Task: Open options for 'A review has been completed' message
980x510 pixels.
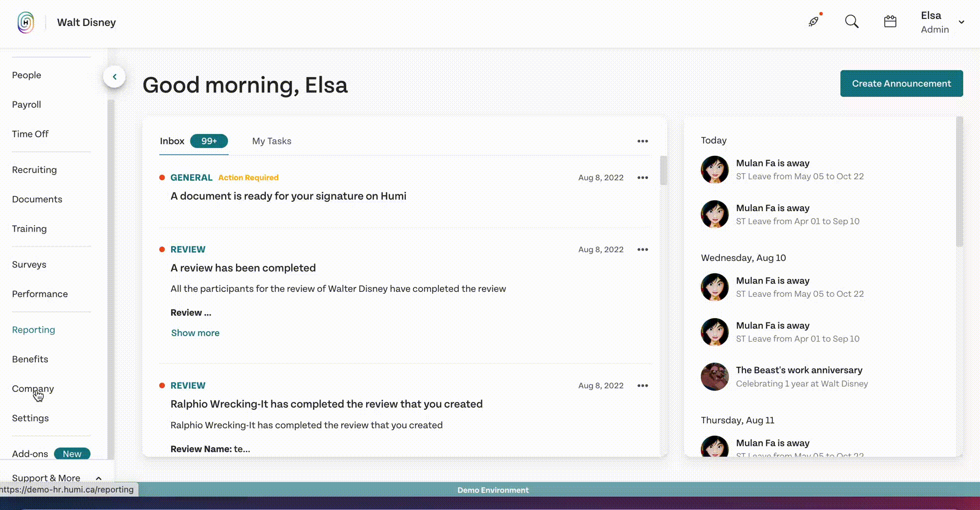Action: coord(643,250)
